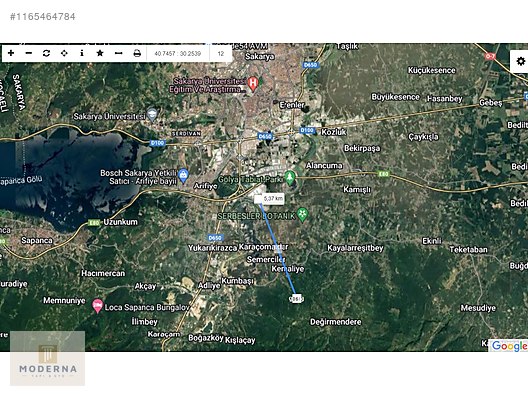Image resolution: width=528 pixels, height=396 pixels.
Task: Click the Adliye place label
Action: pyautogui.click(x=209, y=286)
